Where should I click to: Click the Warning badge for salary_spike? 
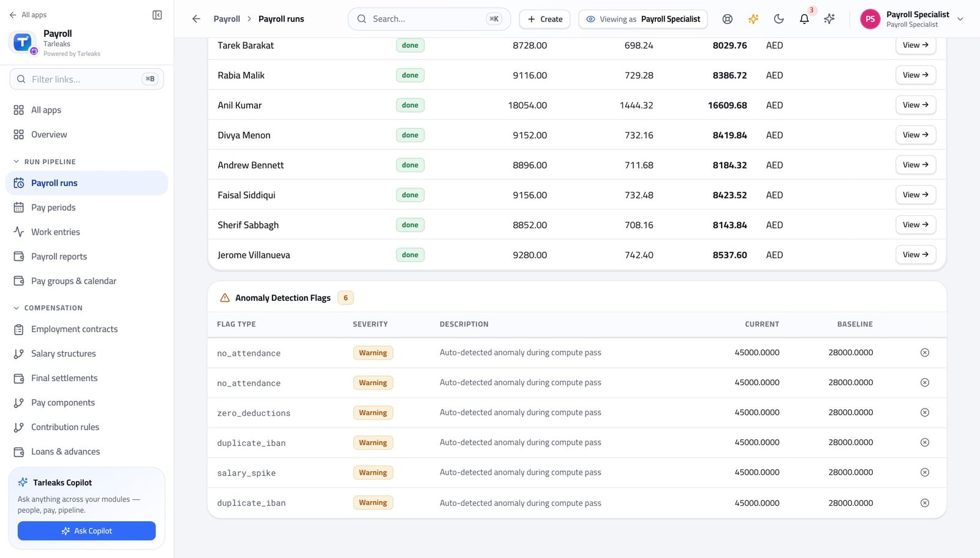coord(372,473)
